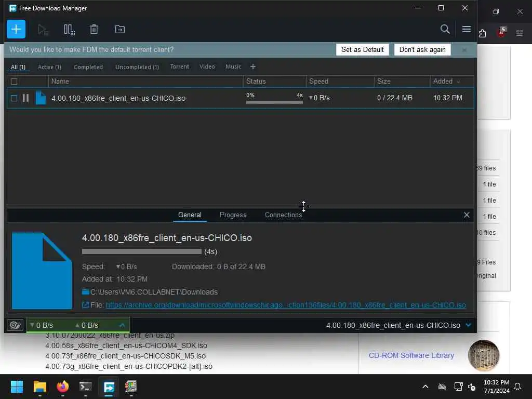
Task: Click Set as Default button
Action: (362, 49)
